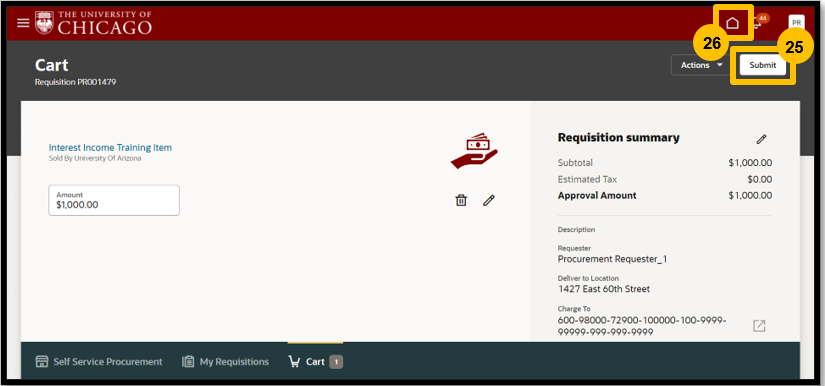The image size is (825, 386).
Task: Click the Requisition PR001479 text
Action: coord(75,82)
